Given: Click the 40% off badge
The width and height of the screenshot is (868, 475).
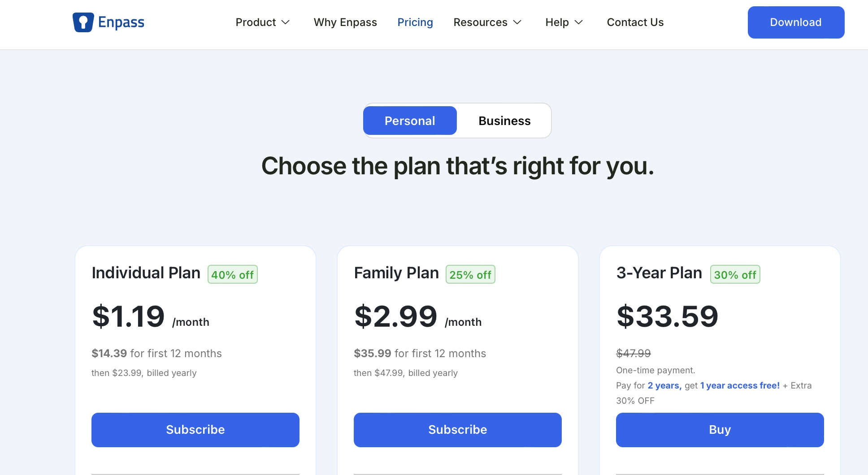Looking at the screenshot, I should [232, 275].
